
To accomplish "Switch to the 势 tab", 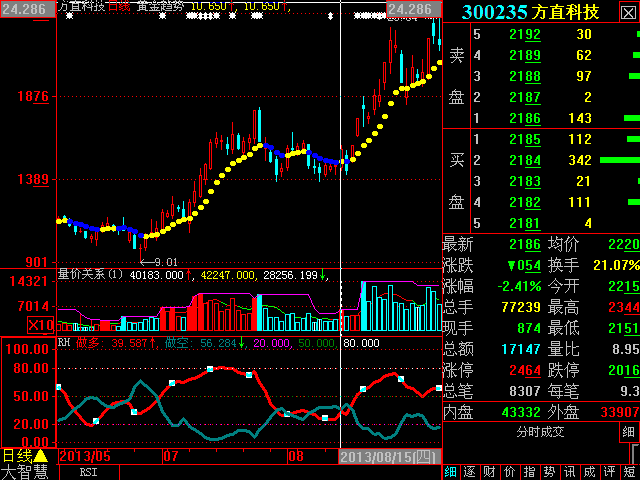I will (549, 472).
